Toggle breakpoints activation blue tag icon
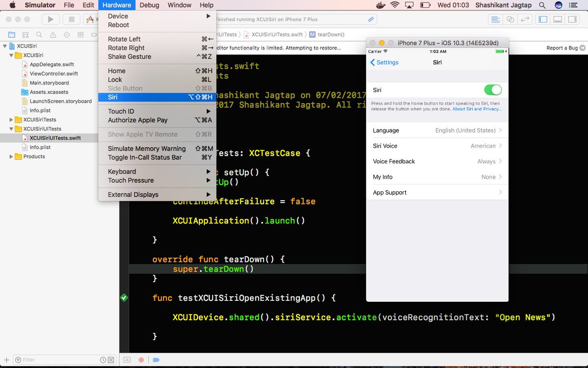The width and height of the screenshot is (588, 368). pos(156,360)
